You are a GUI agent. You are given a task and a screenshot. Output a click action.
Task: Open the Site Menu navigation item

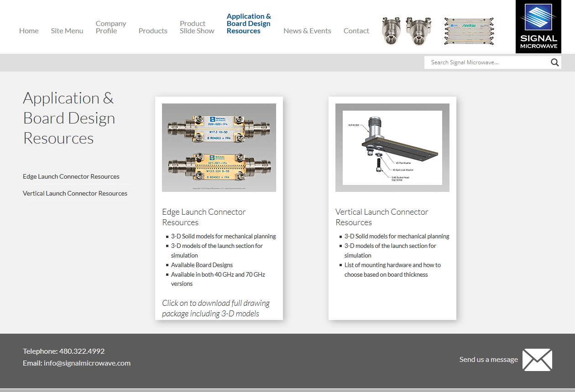pyautogui.click(x=67, y=31)
